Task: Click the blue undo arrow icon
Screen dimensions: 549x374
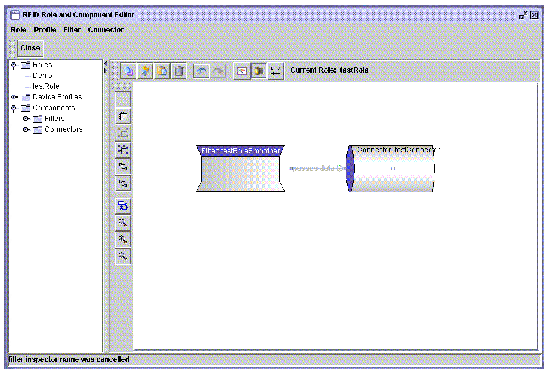Action: [x=201, y=71]
